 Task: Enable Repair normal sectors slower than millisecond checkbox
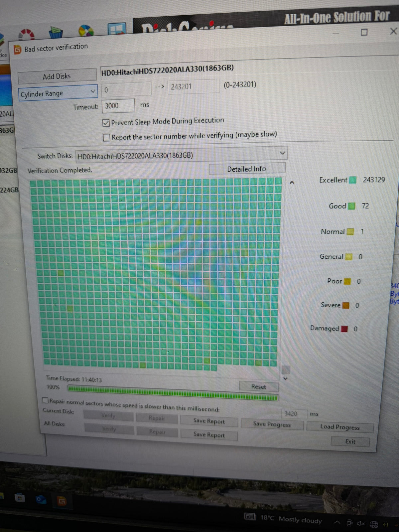tap(46, 400)
